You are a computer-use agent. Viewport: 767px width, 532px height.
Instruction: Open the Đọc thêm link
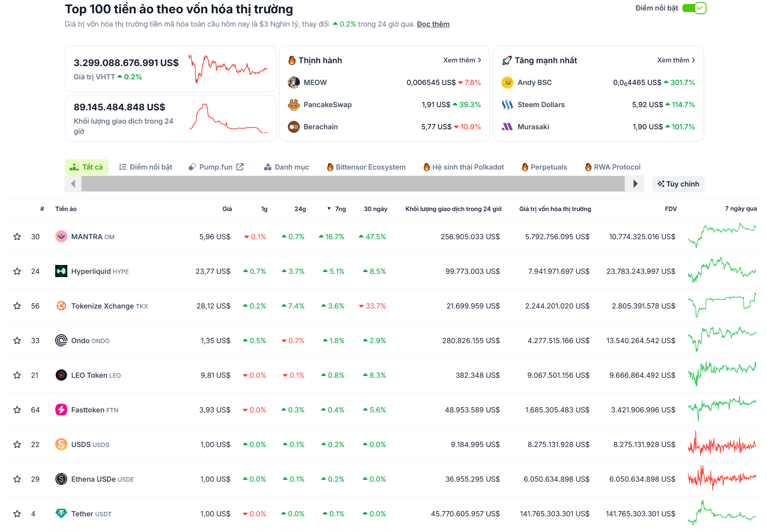(x=433, y=24)
